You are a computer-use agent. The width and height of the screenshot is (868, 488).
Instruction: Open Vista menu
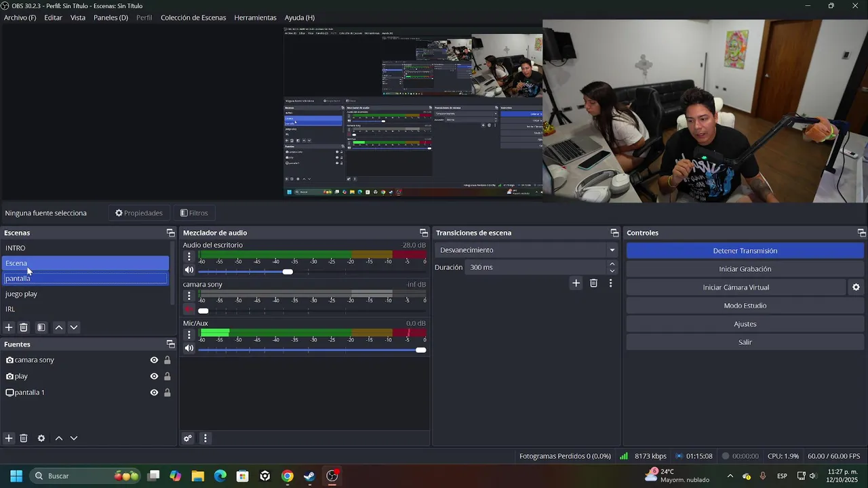tap(78, 18)
